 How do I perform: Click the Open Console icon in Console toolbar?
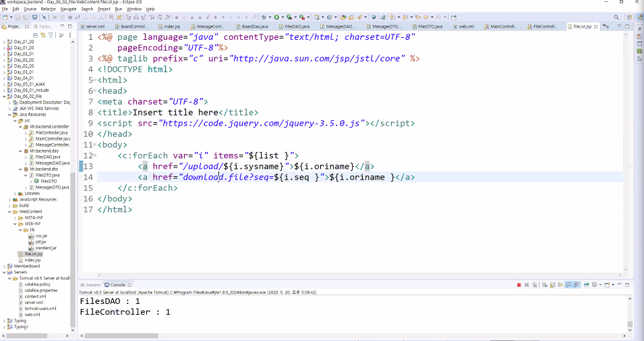[607, 285]
